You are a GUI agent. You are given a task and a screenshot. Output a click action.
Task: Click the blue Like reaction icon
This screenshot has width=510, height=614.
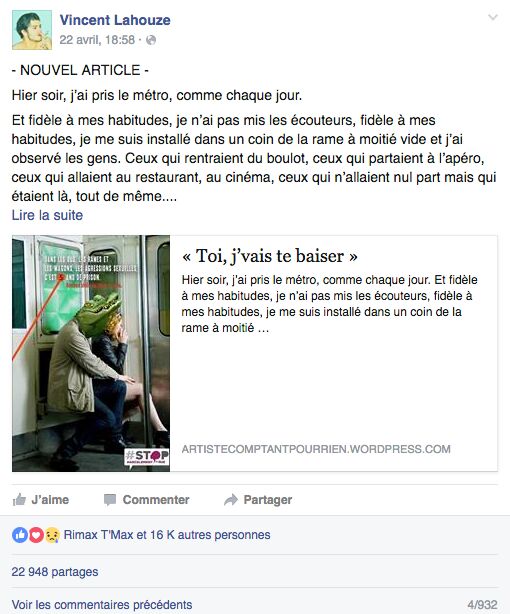(20, 535)
